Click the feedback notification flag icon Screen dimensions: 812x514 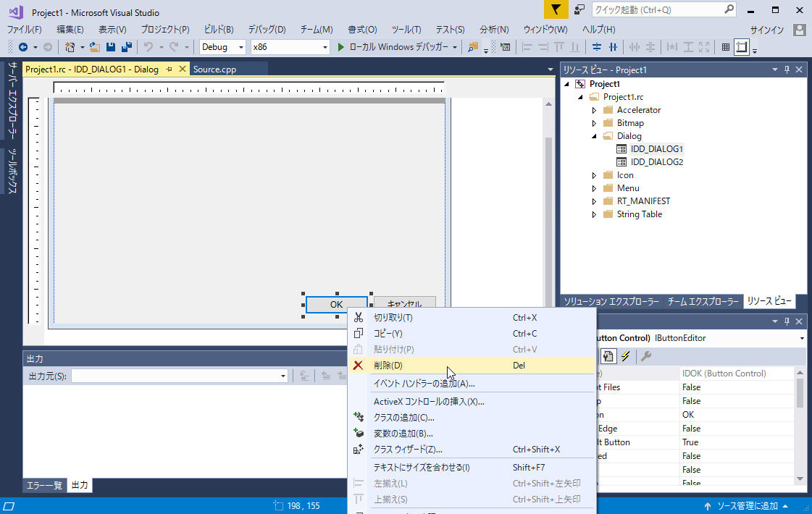click(556, 10)
